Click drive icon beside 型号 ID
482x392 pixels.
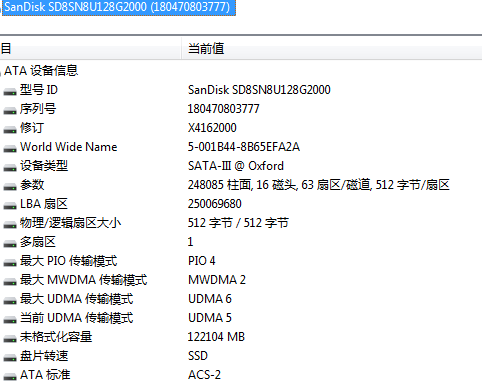pos(10,91)
